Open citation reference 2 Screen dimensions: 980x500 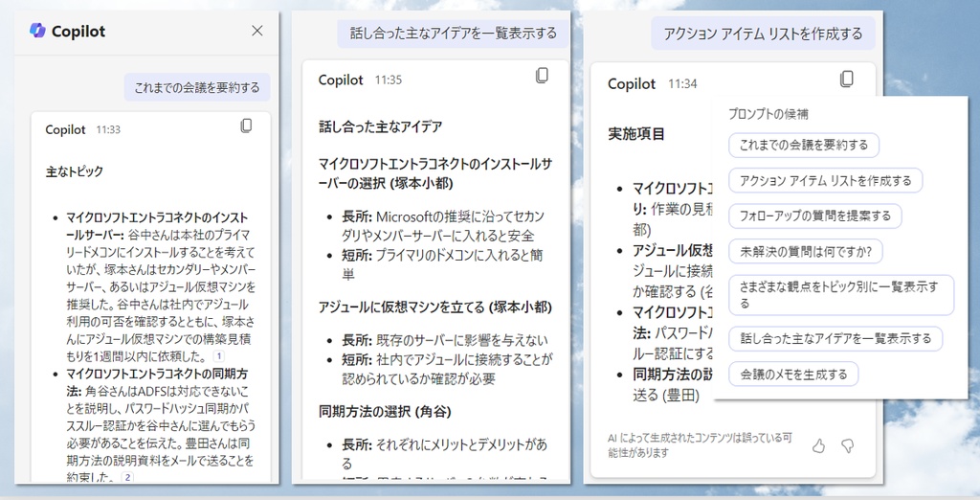(x=127, y=477)
